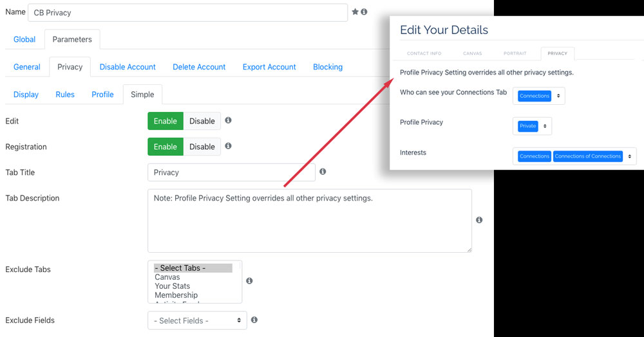Enable the Registration option
Viewport: 644px width, 337px height.
(166, 147)
